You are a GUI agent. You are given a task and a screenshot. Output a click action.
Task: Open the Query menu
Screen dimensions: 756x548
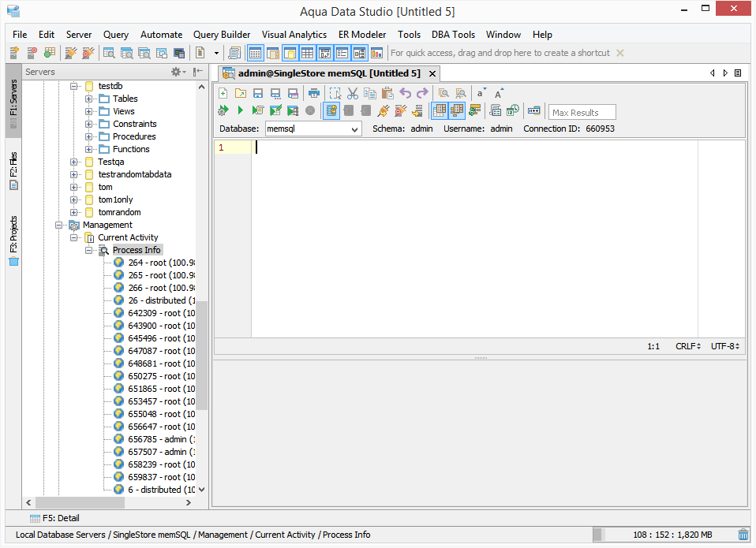[x=116, y=35]
